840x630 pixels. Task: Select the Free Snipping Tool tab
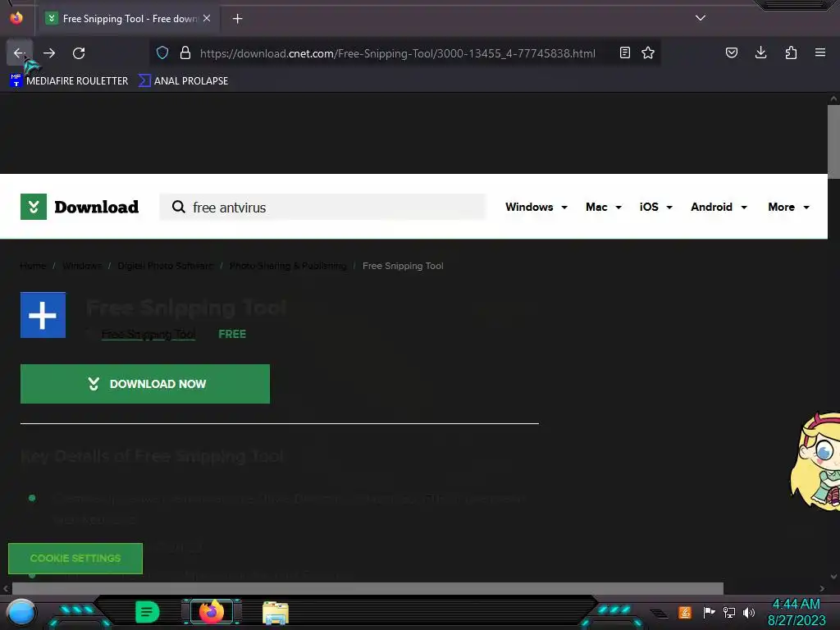[x=129, y=19]
